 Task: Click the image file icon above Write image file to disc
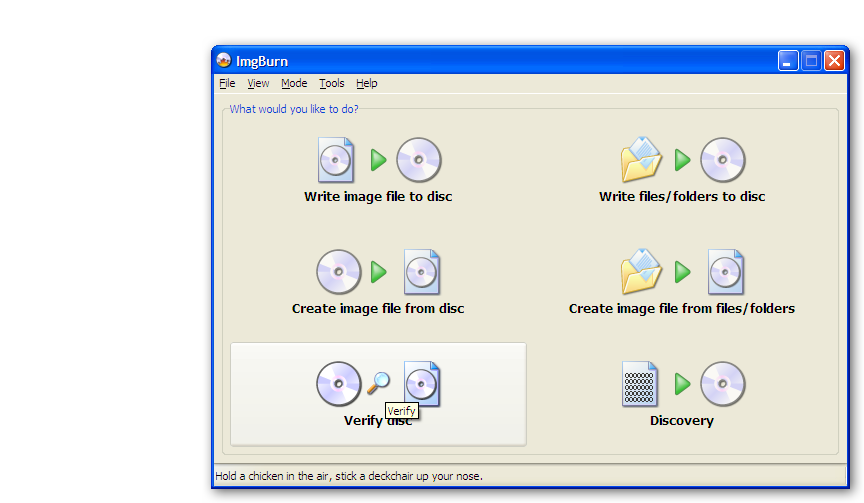coord(336,160)
